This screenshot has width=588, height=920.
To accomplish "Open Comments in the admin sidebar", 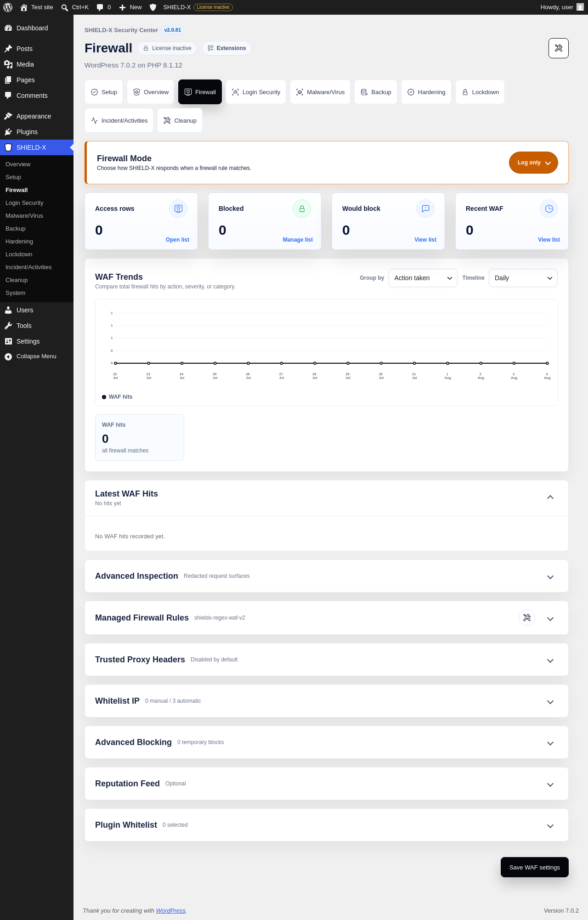I will pos(37,96).
